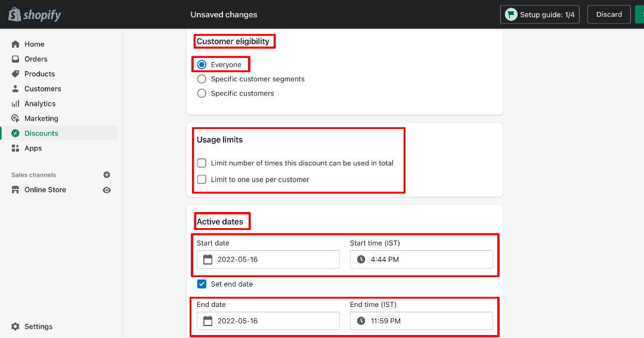Enable Limit to one use per customer
The height and width of the screenshot is (338, 644).
pos(202,180)
